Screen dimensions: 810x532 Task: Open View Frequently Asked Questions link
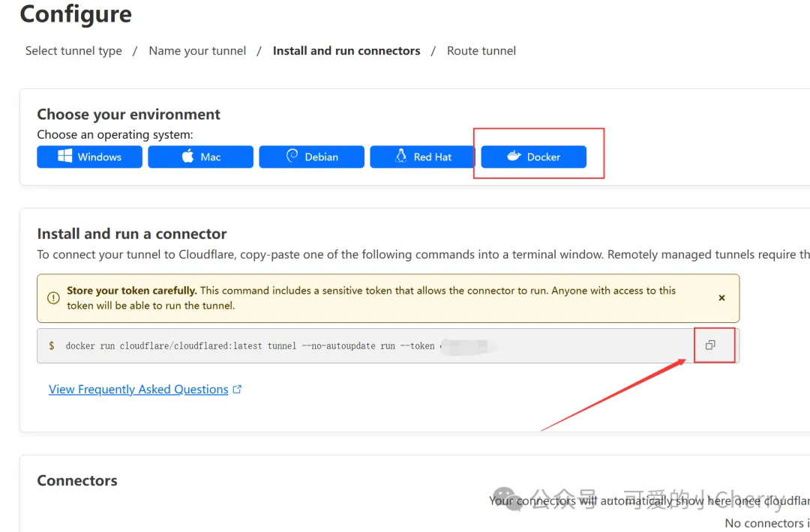pos(139,389)
